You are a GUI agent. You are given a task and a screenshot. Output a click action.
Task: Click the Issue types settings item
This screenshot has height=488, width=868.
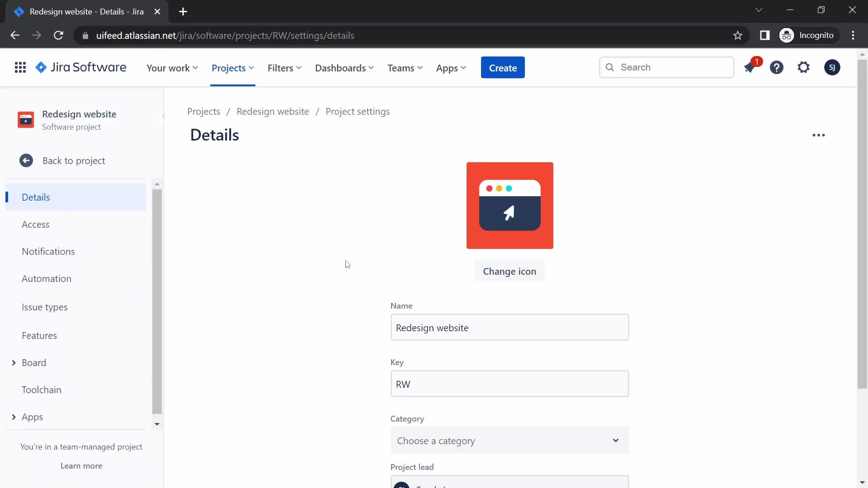point(45,307)
